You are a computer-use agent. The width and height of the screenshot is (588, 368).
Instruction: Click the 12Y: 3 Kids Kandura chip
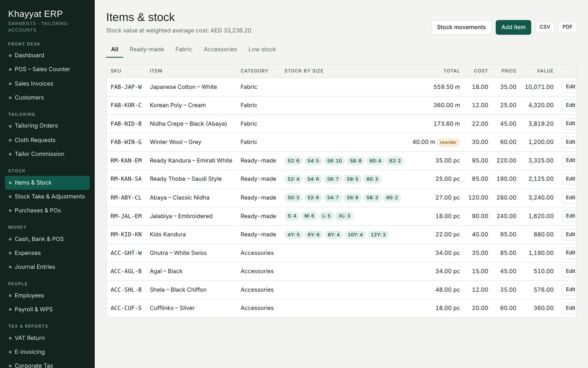pos(378,235)
